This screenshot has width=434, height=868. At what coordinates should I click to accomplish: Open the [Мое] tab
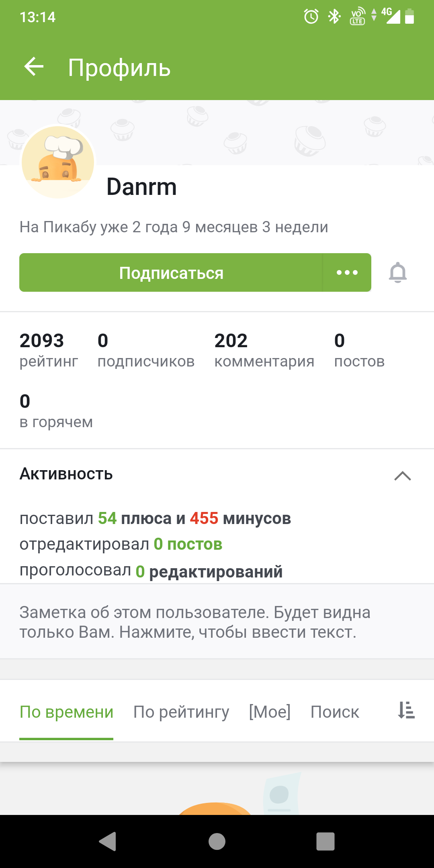pyautogui.click(x=270, y=712)
